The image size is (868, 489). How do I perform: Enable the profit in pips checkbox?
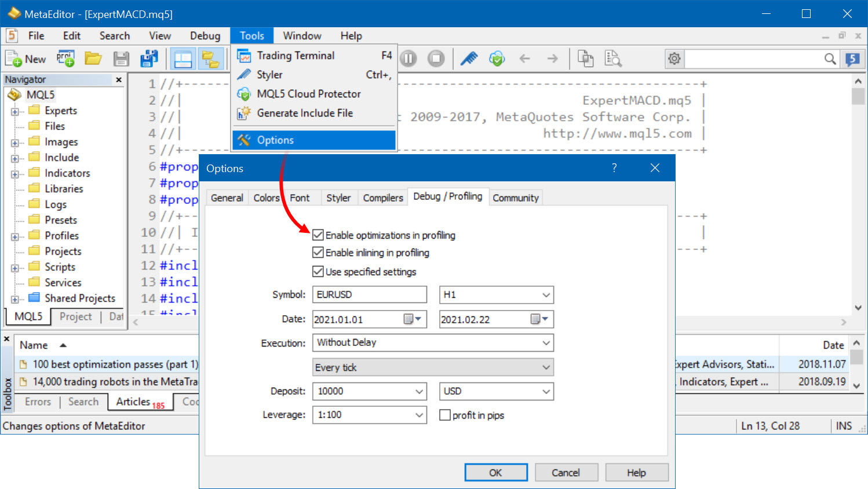(x=445, y=415)
